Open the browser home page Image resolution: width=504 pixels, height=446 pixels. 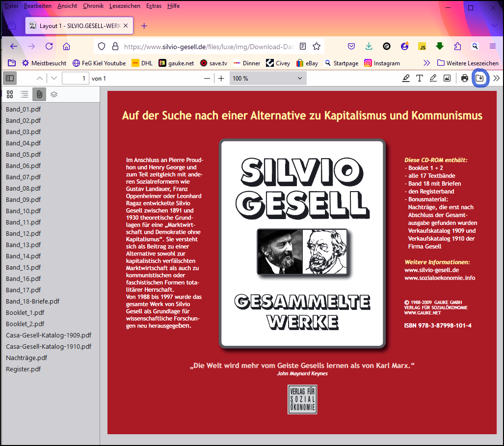[x=67, y=46]
